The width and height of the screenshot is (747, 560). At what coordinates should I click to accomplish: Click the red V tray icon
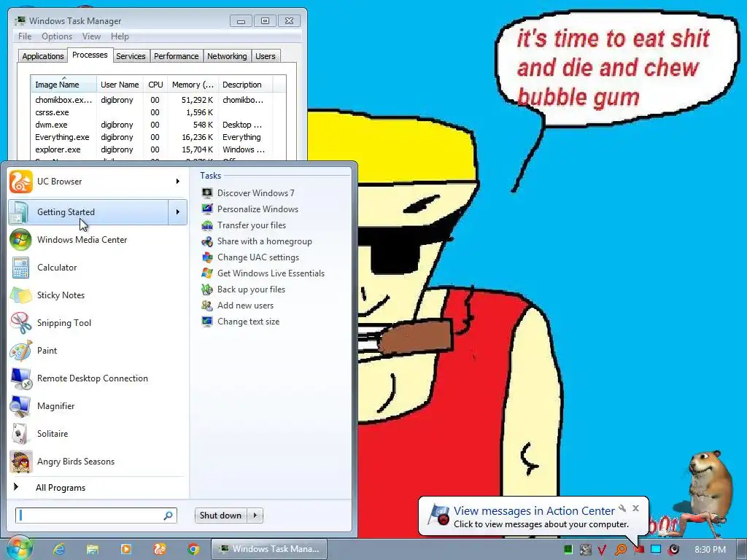click(x=602, y=550)
